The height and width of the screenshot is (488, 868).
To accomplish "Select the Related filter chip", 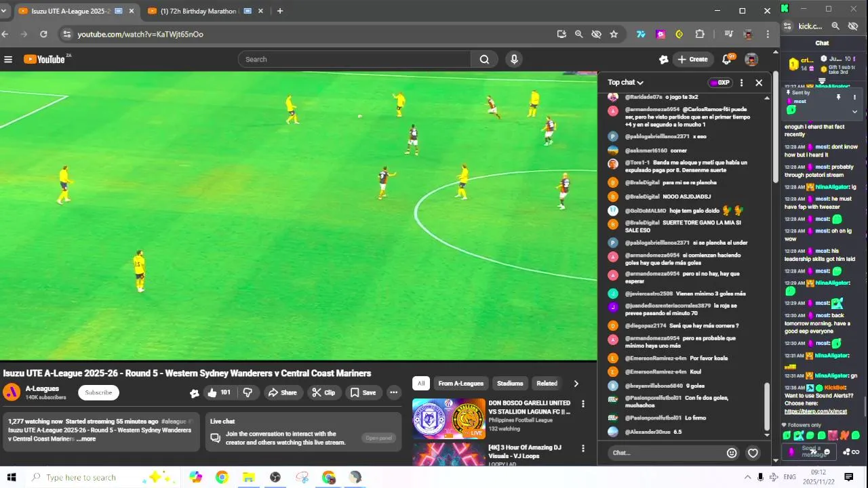I will 547,384.
